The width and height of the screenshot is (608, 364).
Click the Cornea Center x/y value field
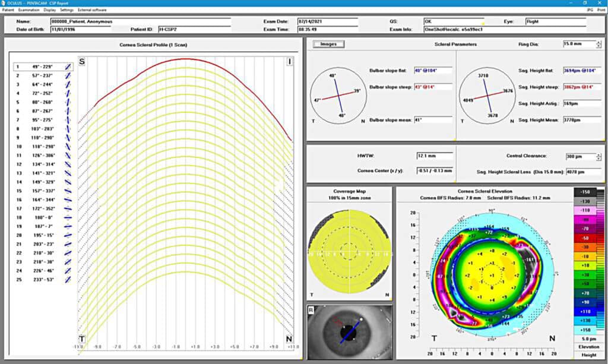(x=435, y=171)
